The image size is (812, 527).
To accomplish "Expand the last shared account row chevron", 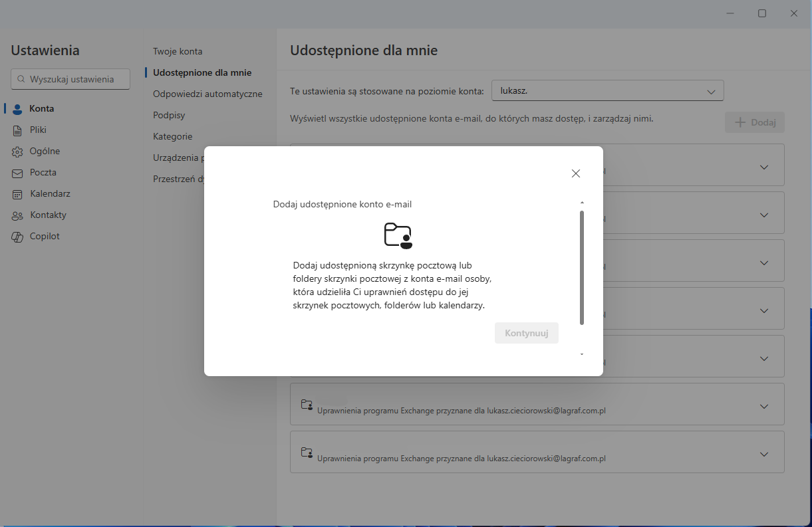I will coord(764,455).
